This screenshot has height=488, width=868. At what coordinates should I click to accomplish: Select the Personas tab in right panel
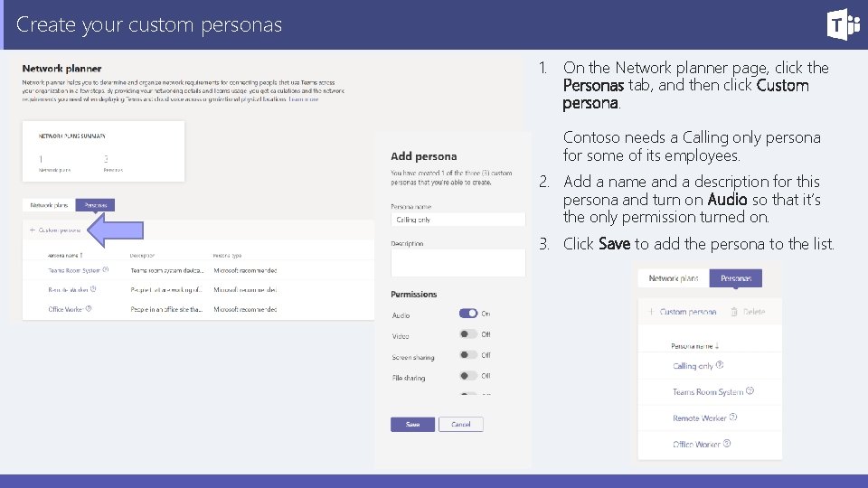736,278
